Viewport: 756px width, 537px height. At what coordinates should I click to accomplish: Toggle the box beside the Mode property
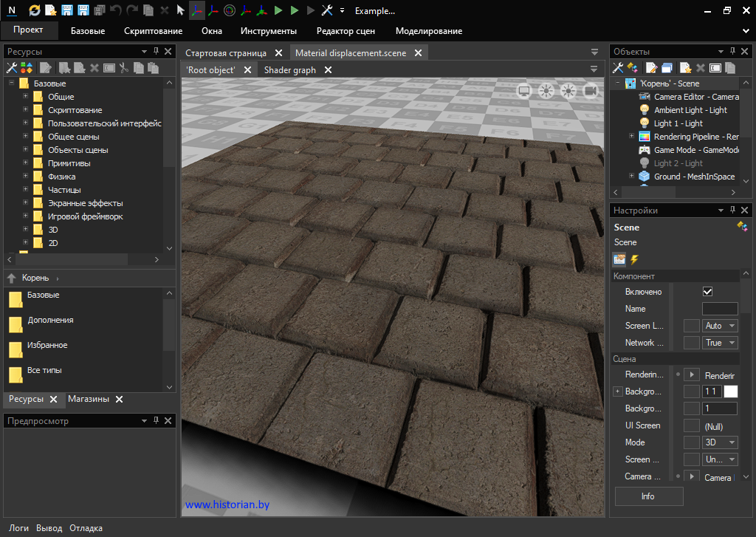[691, 442]
